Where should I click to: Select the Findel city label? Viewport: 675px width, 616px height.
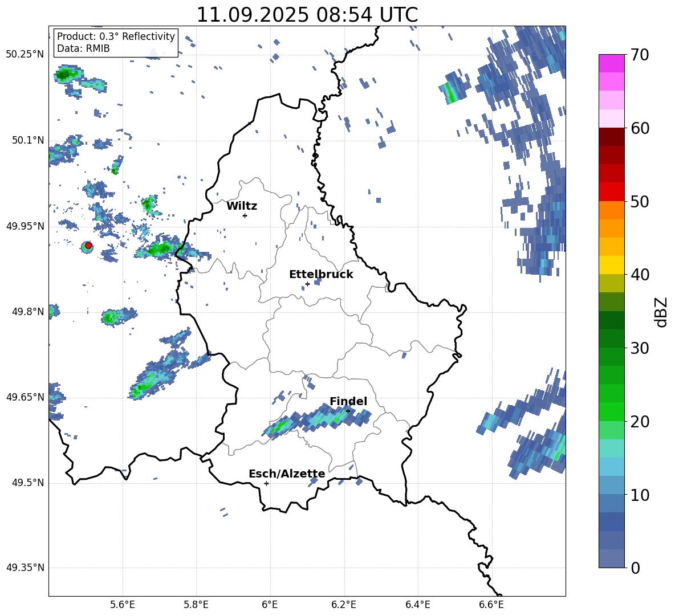point(348,401)
